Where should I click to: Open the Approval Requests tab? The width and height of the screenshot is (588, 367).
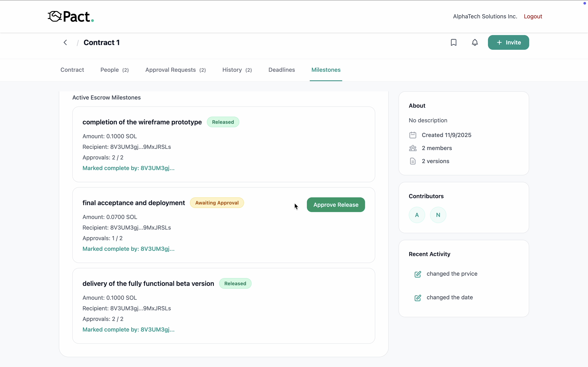175,70
